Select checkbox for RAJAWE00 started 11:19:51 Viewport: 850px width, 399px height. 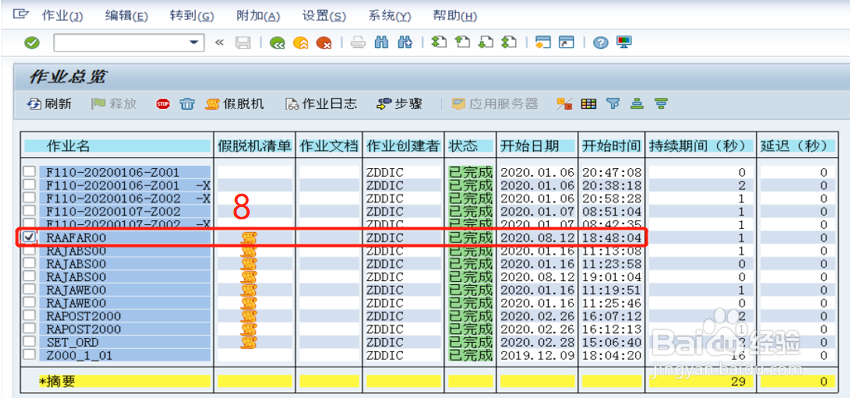coord(29,289)
